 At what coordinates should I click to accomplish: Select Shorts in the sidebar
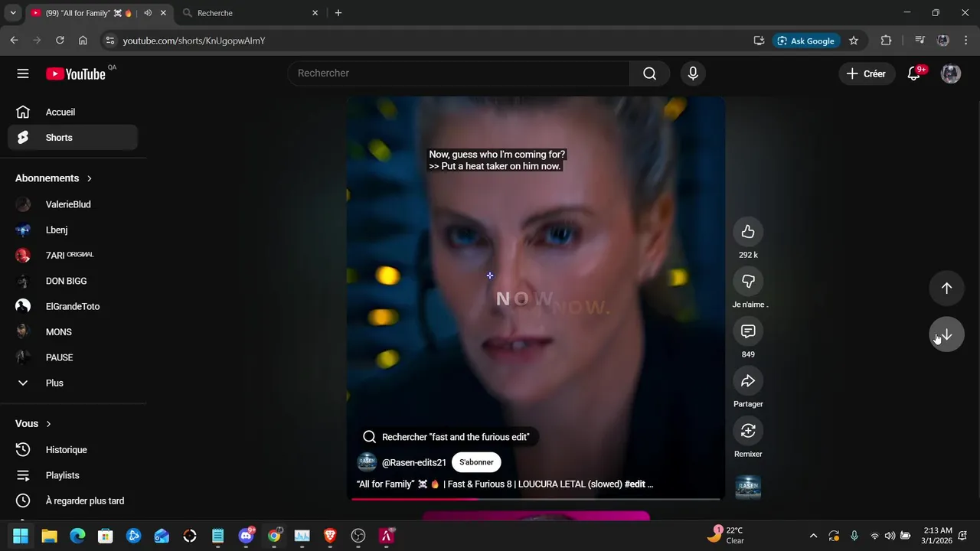(73, 138)
